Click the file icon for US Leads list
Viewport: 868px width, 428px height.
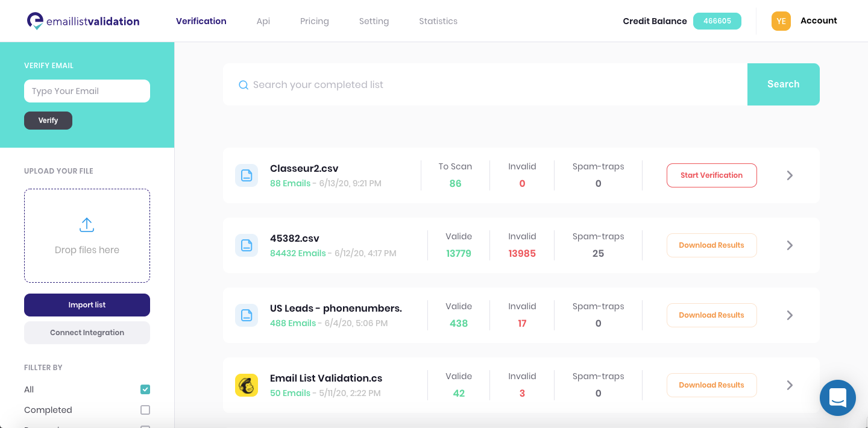pyautogui.click(x=247, y=315)
